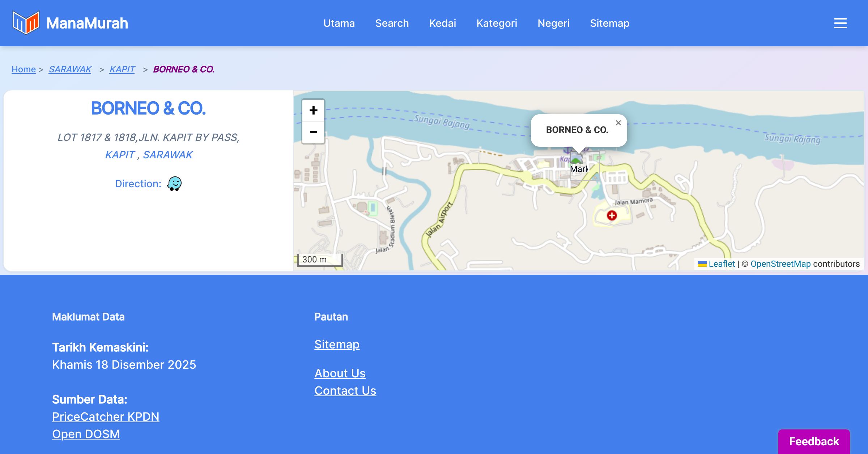Select Kategori in top navigation
The image size is (868, 454).
pos(497,23)
